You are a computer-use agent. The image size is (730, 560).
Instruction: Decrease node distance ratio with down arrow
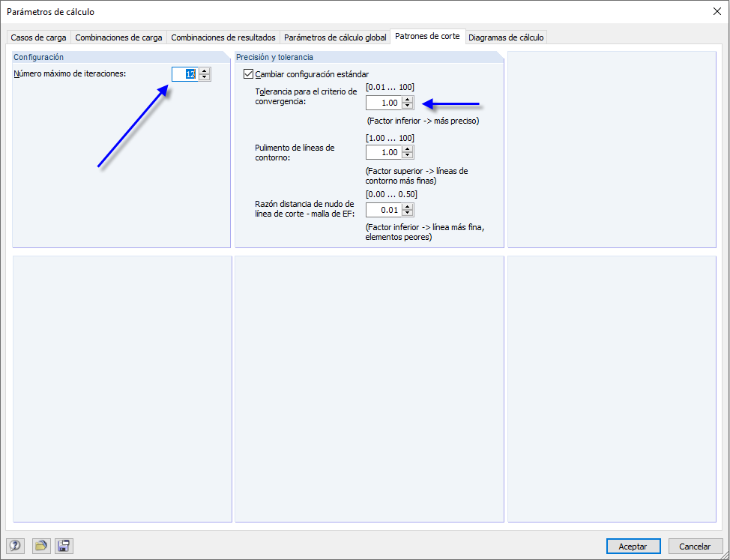tap(408, 213)
